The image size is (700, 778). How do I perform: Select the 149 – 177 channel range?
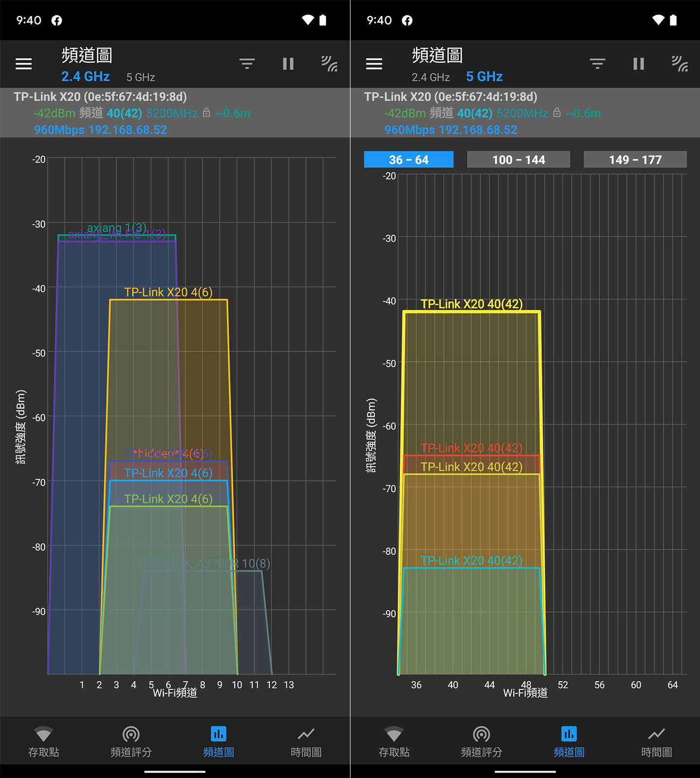point(635,159)
